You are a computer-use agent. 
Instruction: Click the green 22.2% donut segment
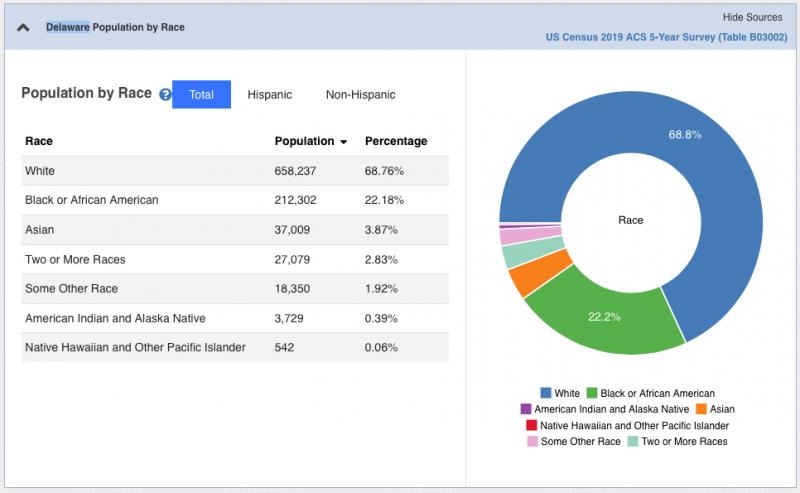604,318
